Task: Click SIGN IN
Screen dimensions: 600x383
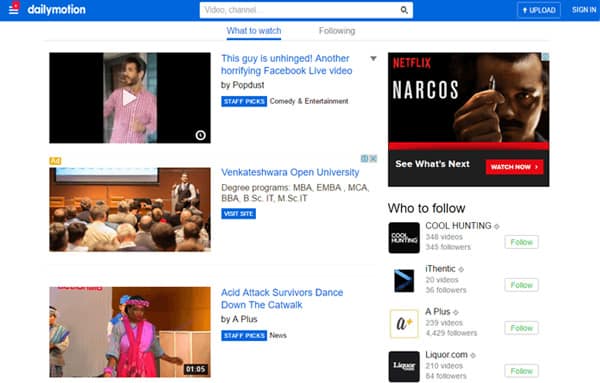Action: [584, 10]
